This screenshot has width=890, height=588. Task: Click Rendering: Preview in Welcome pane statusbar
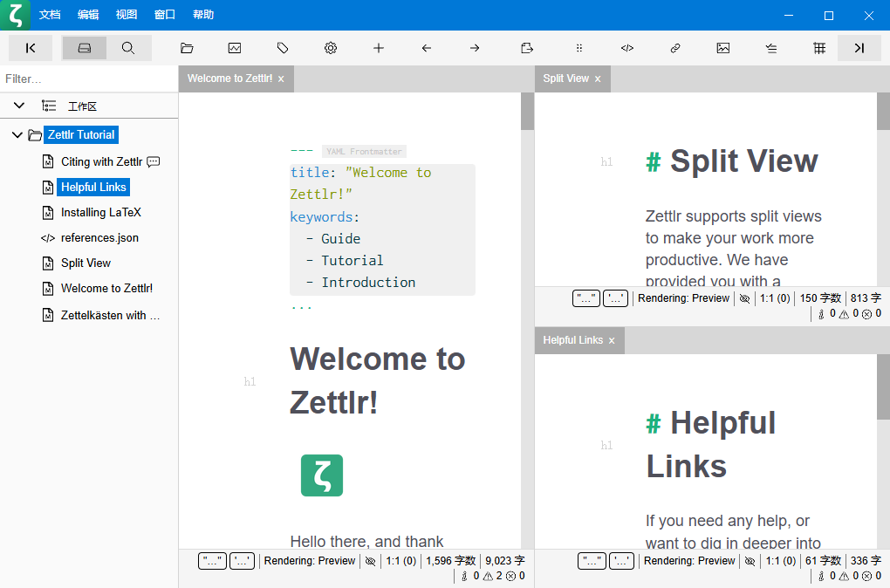[x=310, y=561]
